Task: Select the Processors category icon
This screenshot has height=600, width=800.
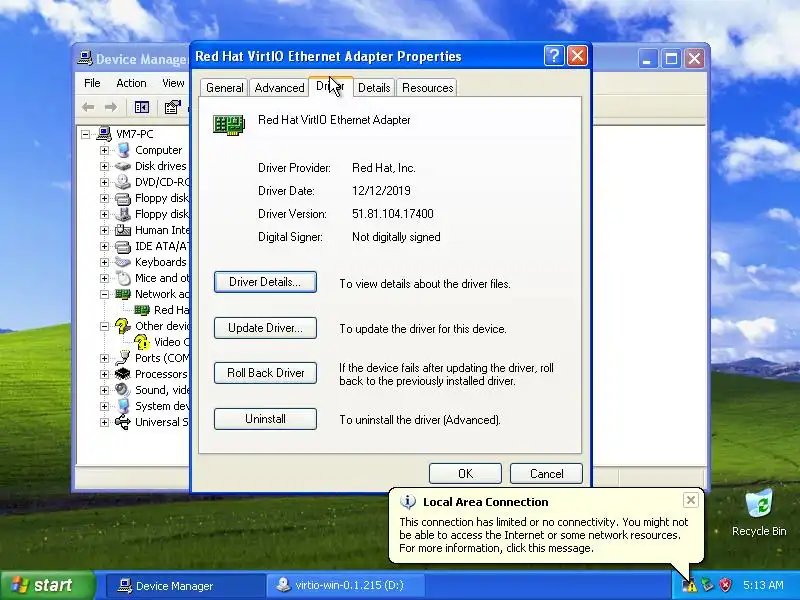Action: click(x=123, y=374)
